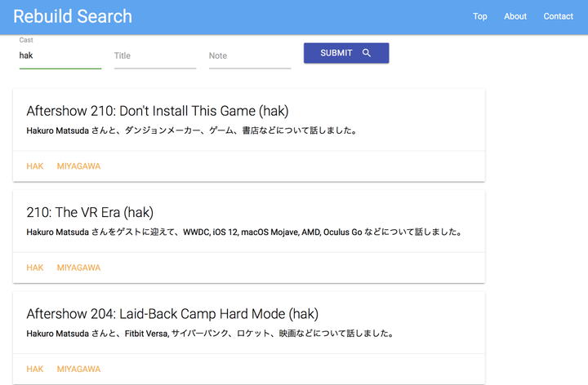The width and height of the screenshot is (588, 385).
Task: Choose HAK tag on Aftershow 204 card
Action: pos(35,369)
